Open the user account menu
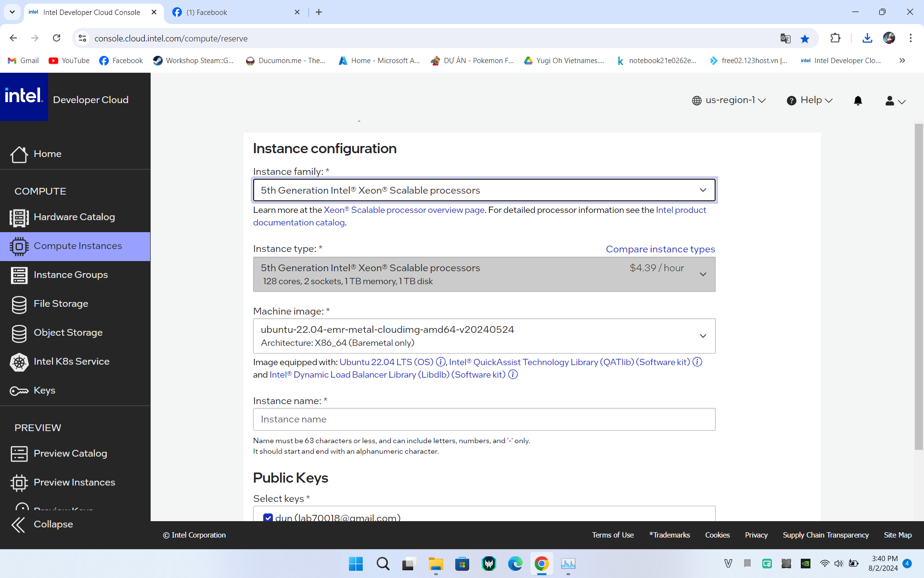 pos(895,101)
